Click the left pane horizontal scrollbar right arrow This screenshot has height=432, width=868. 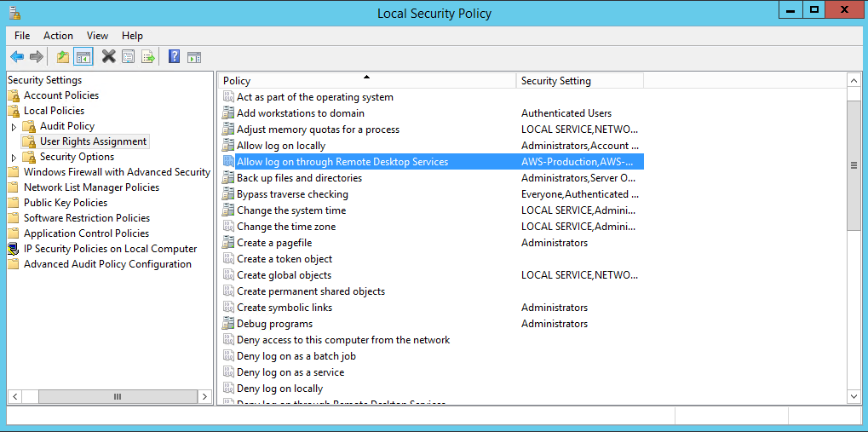204,396
